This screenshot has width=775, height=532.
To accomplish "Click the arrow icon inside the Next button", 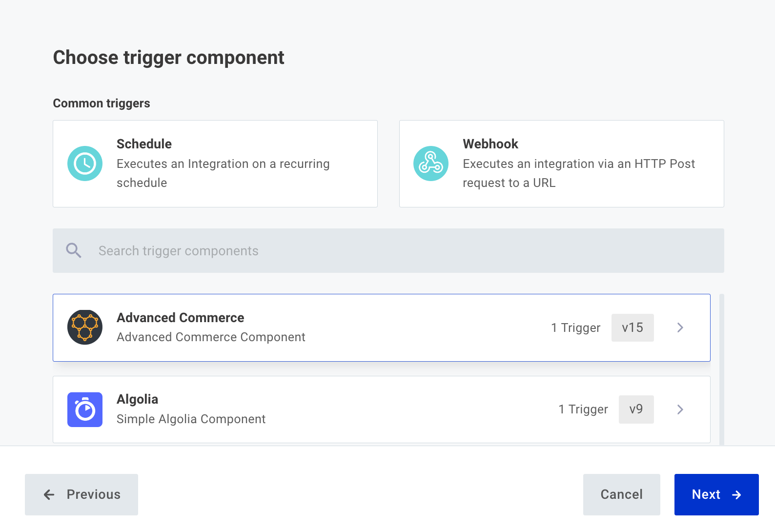I will click(736, 494).
